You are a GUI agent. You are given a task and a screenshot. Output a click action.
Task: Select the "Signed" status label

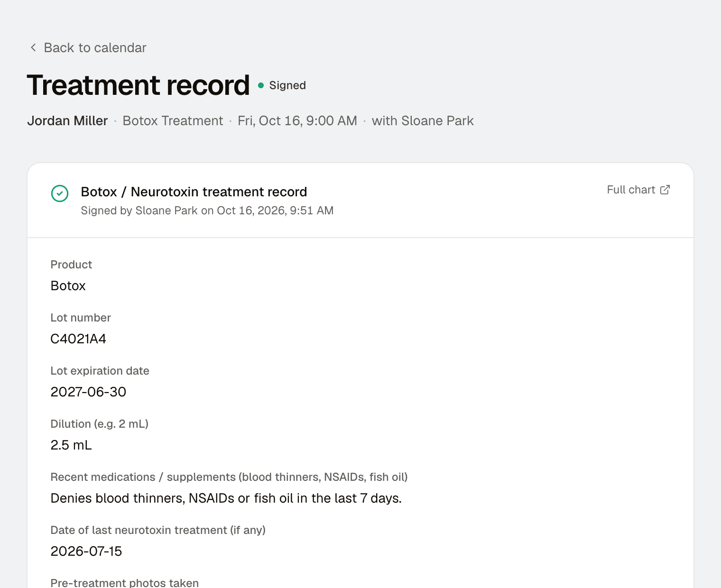click(287, 85)
